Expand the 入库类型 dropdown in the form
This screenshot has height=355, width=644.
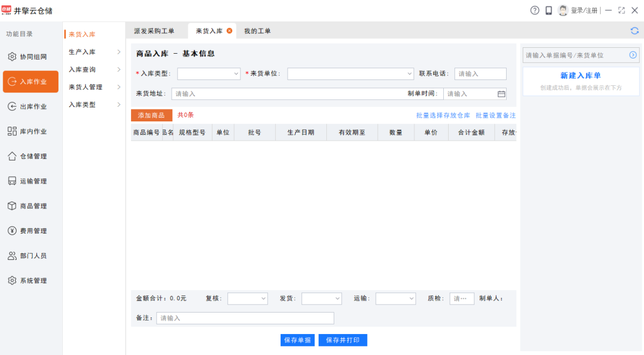[209, 74]
